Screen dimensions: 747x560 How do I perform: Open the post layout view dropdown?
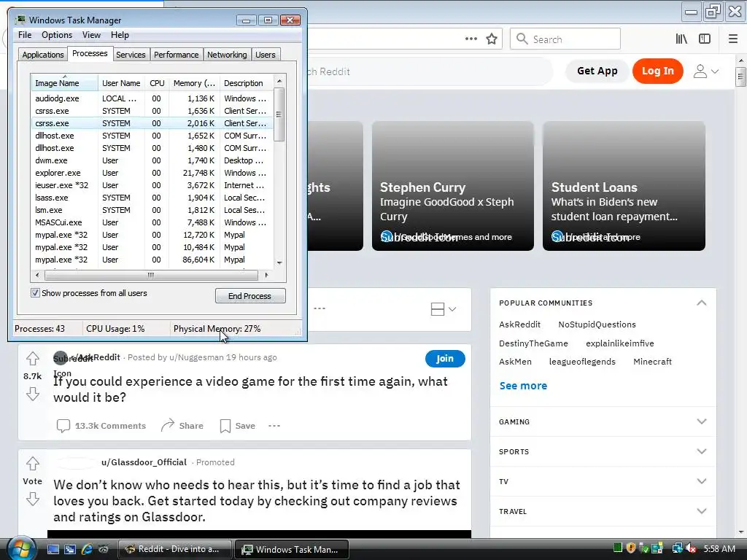[x=444, y=309]
